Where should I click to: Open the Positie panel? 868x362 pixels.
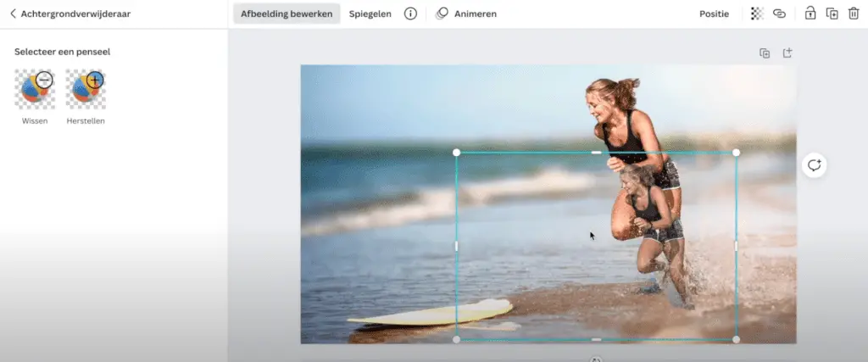coord(714,14)
